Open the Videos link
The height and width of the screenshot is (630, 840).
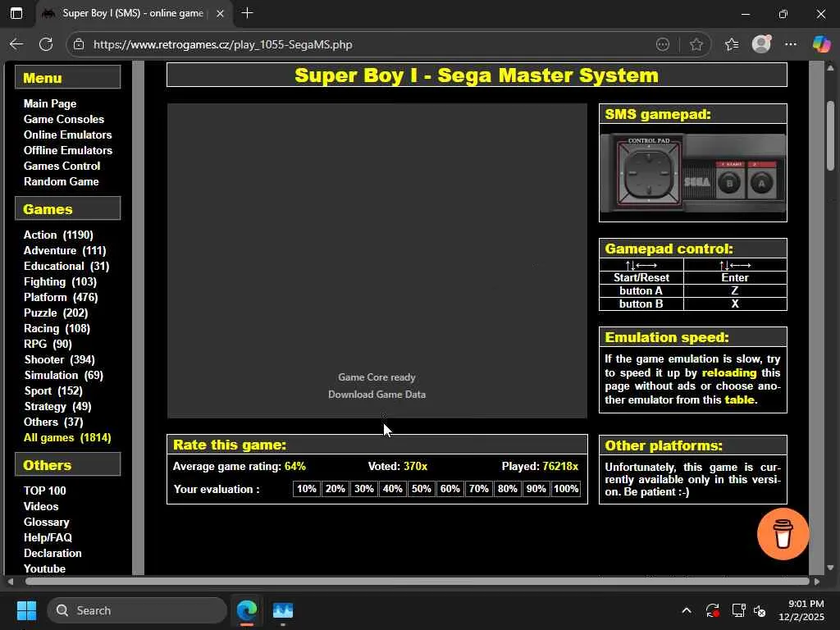(x=41, y=505)
